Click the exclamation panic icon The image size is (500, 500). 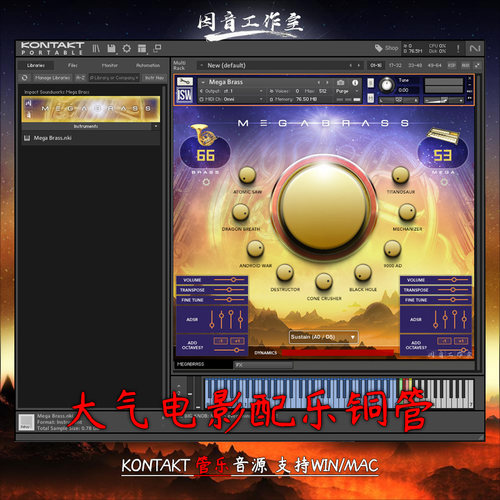[x=458, y=49]
